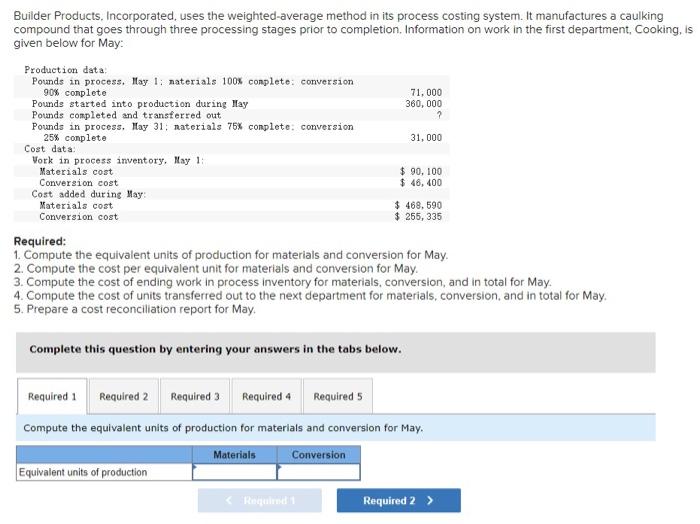Switch to the Required 3 tab
The width and height of the screenshot is (700, 524).
[x=195, y=396]
